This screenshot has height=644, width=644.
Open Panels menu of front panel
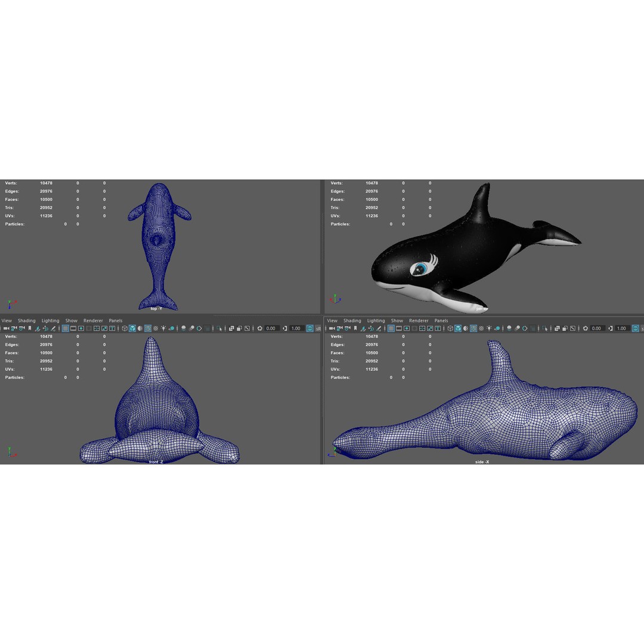[116, 321]
